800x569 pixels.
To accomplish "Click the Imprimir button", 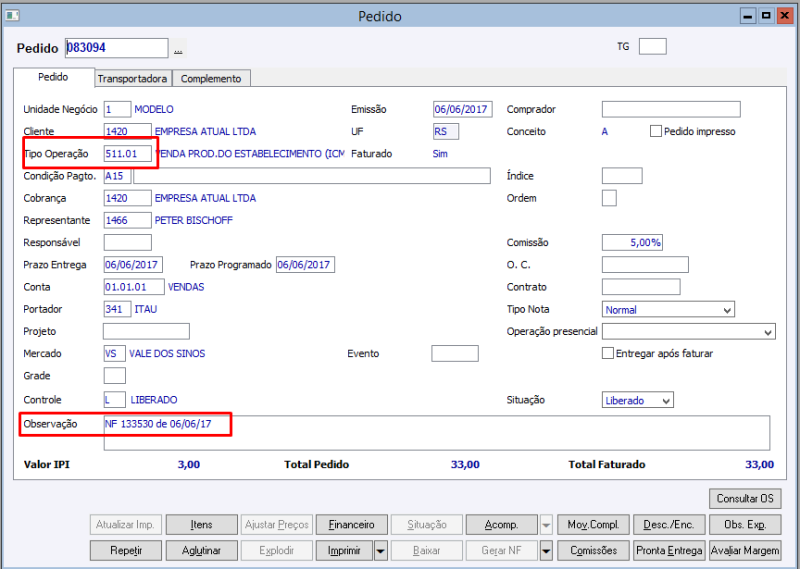I will [x=344, y=551].
